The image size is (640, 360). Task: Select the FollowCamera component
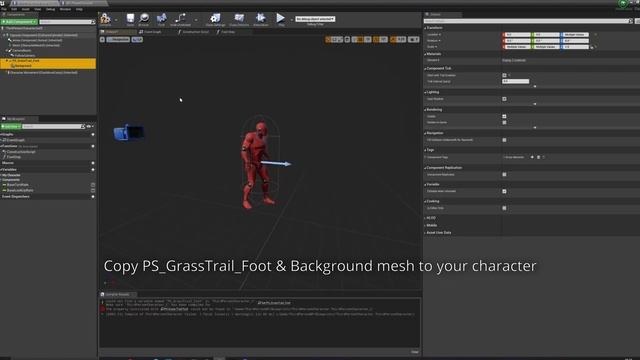24,55
